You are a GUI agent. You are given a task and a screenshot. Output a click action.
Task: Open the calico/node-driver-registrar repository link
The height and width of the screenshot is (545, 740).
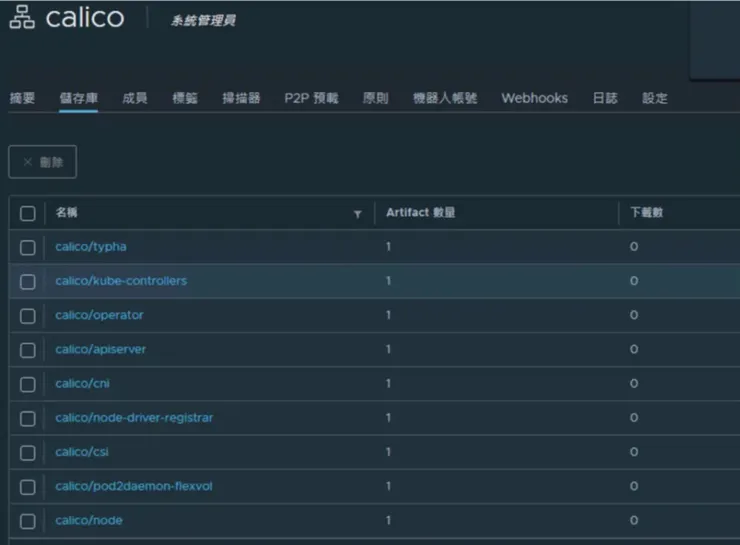[134, 418]
